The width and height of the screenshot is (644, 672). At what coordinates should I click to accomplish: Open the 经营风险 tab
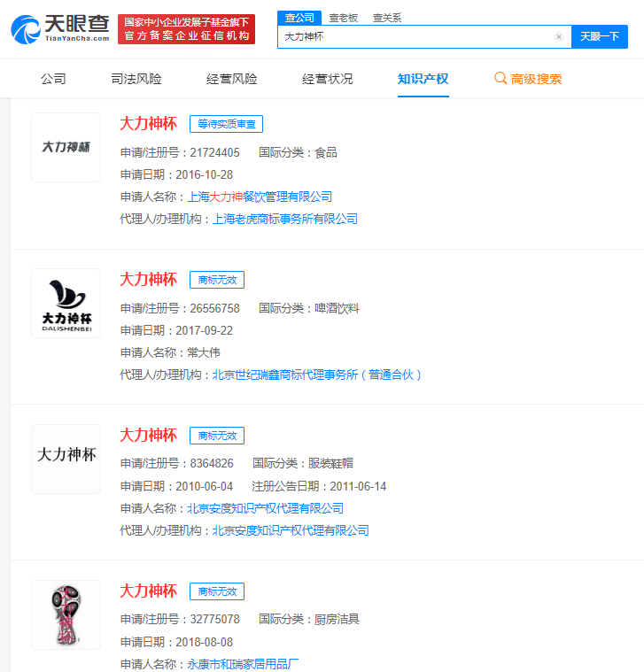[x=232, y=79]
